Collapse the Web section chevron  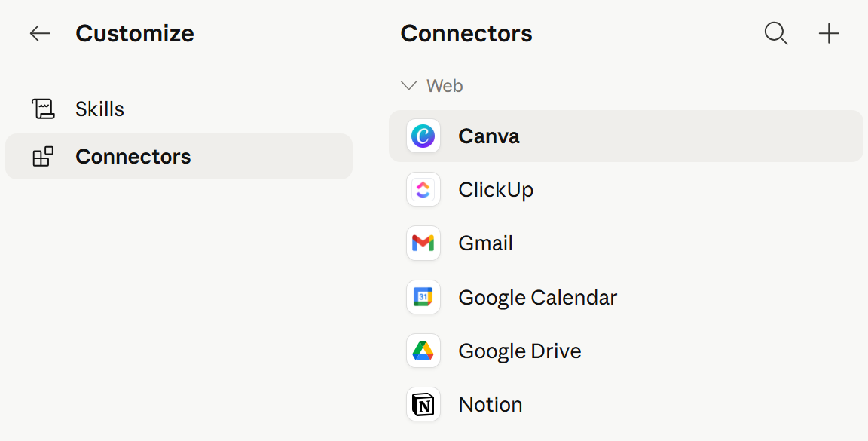408,85
